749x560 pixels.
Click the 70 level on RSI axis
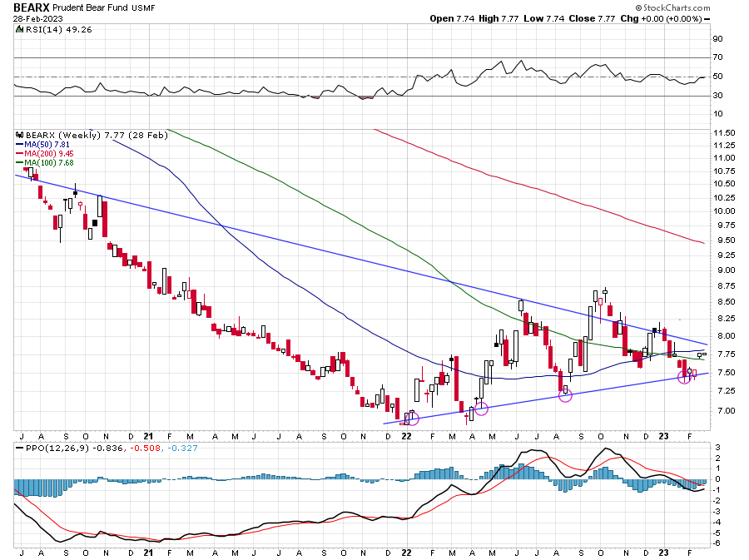(717, 57)
